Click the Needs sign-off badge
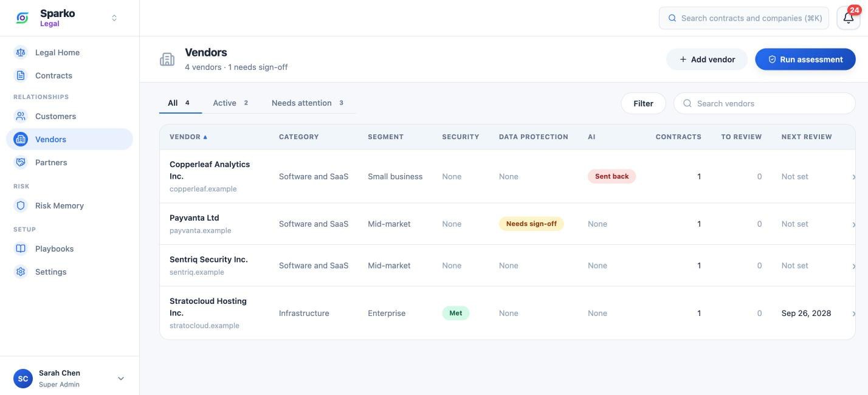Viewport: 868px width, 395px height. tap(531, 224)
